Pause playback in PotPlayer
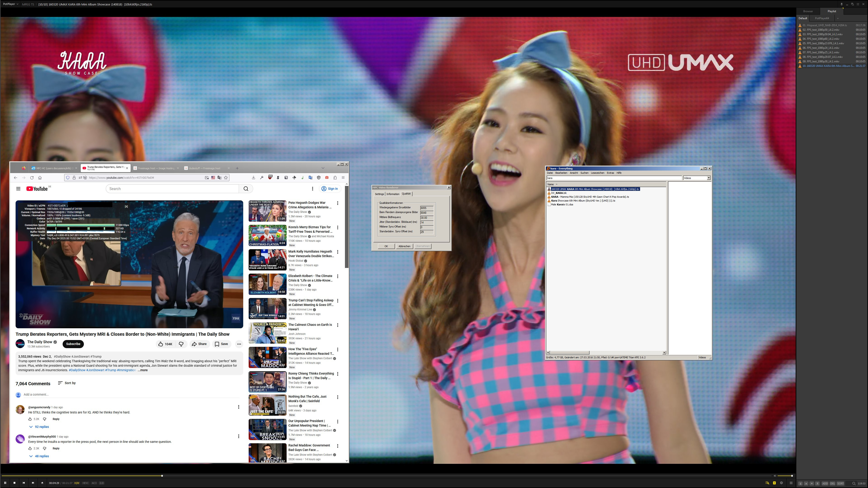Viewport: 868px width, 488px height. tap(5, 483)
